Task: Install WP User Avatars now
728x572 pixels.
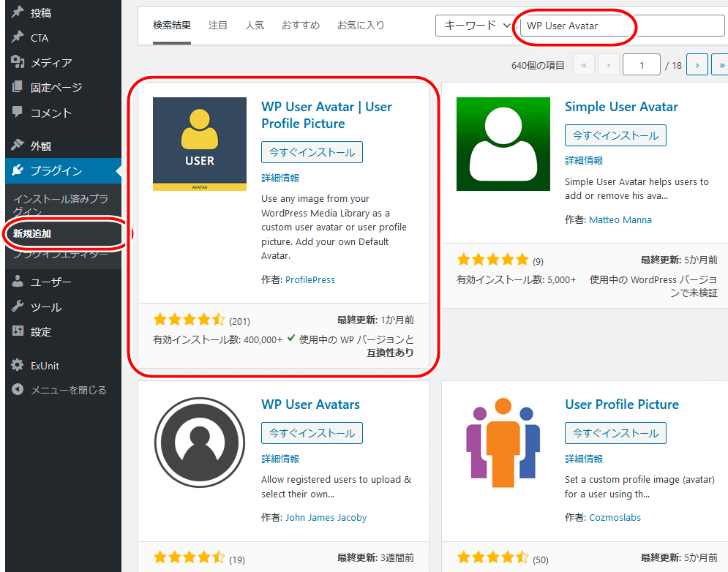Action: click(312, 433)
